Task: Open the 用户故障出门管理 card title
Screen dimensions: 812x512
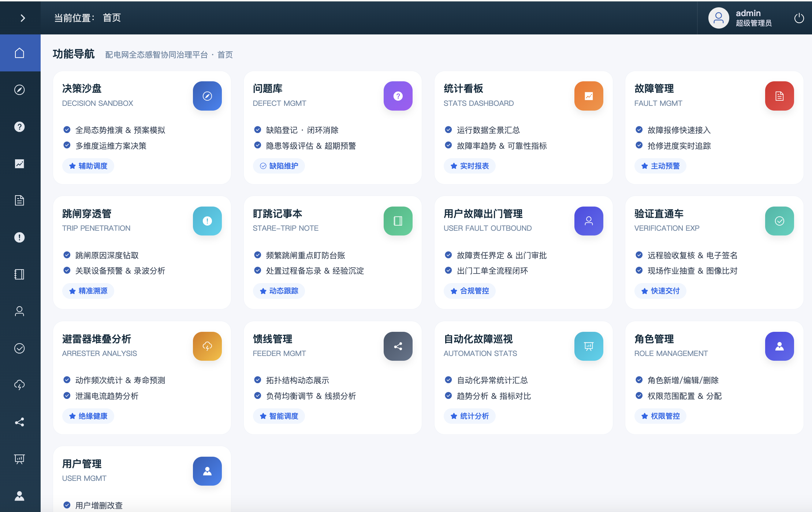Action: (x=483, y=214)
